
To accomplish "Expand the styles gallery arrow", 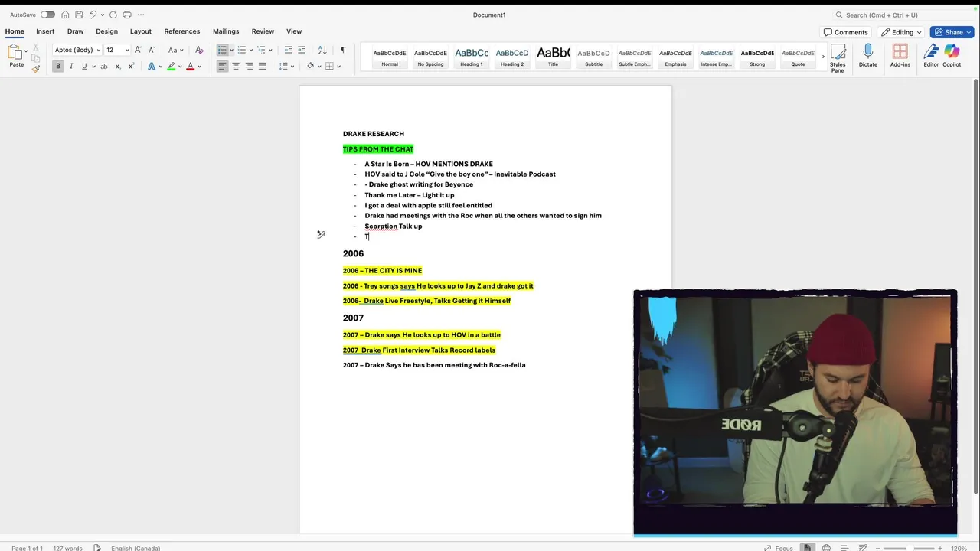I will pos(823,57).
